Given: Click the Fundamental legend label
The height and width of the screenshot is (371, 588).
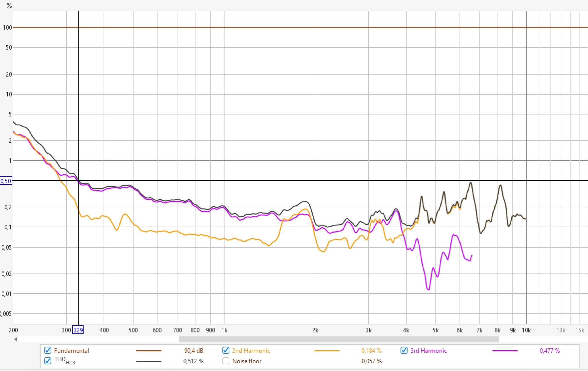Looking at the screenshot, I should [x=71, y=351].
